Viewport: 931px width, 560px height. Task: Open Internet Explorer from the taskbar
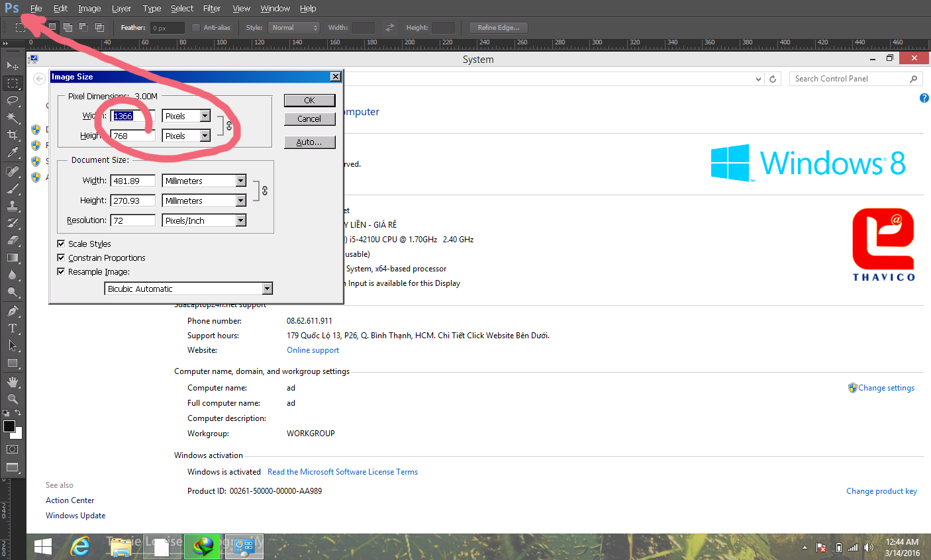click(x=80, y=547)
